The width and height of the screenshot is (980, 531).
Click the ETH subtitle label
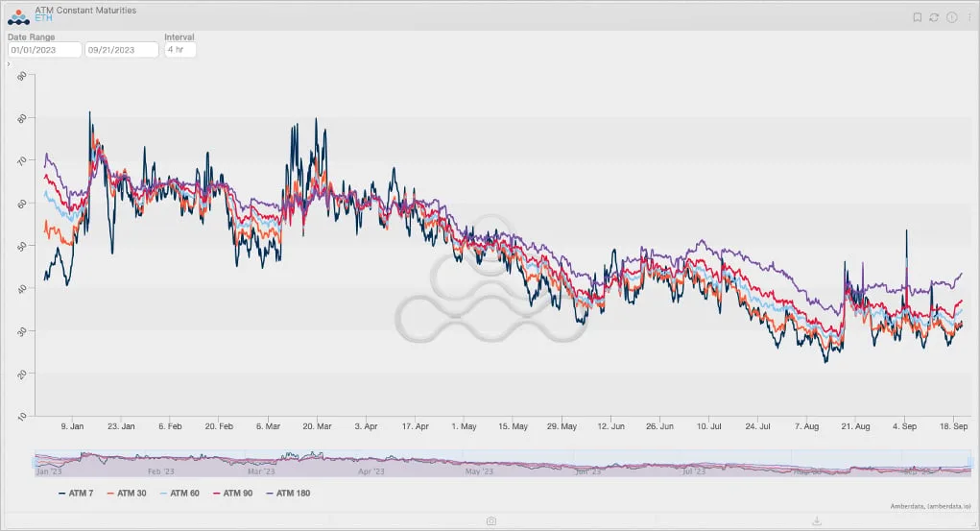tap(43, 18)
